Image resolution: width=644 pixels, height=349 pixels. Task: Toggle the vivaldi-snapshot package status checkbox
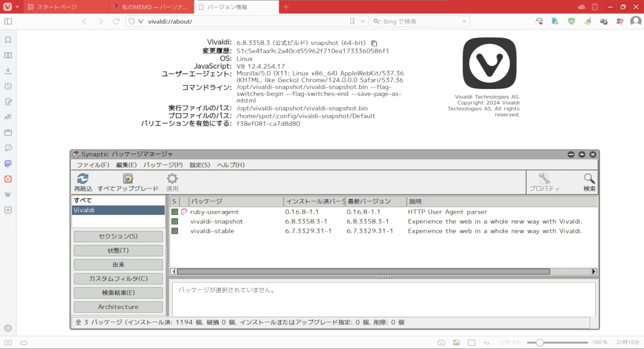tap(175, 221)
